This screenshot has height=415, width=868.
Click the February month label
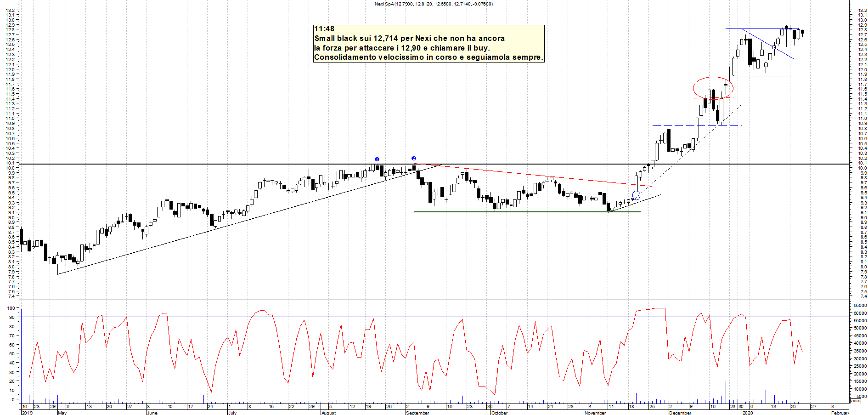click(840, 413)
